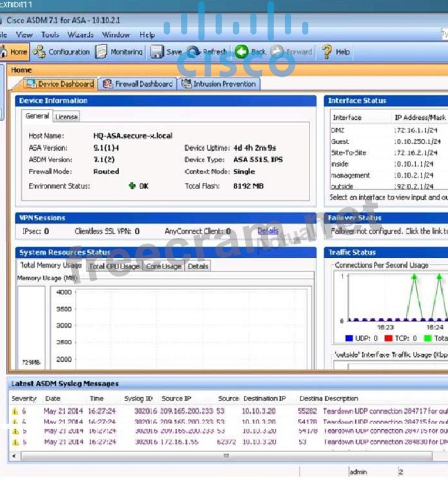Screen dimensions: 448x484
Task: Save configuration with the floppy icon
Action: (x=157, y=52)
